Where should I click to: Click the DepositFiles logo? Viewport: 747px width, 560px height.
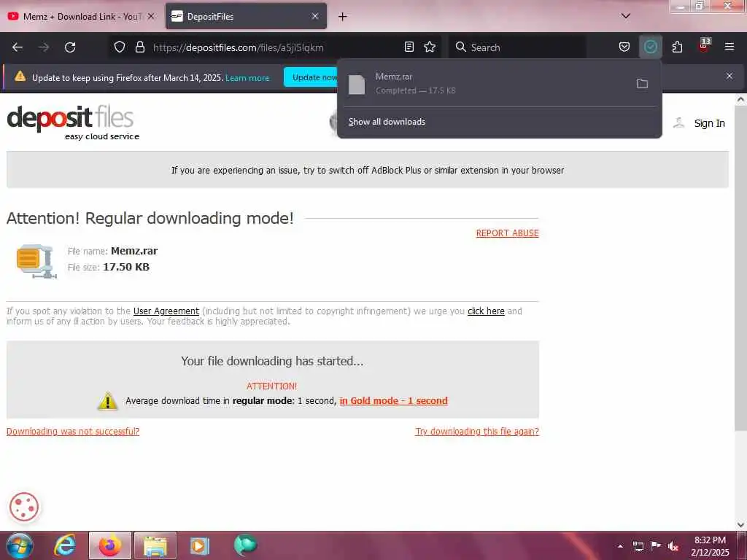coord(72,122)
